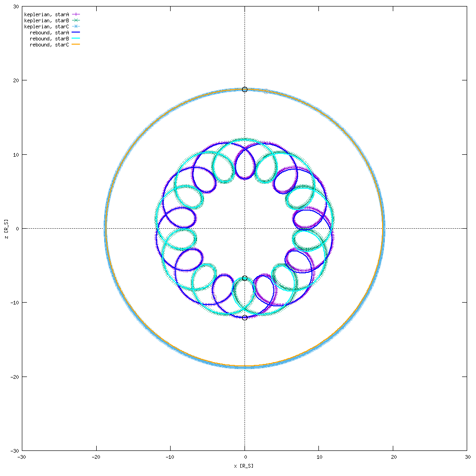Click the 'rebound, starA' legend label
Viewport: 476px width, 476px height.
click(x=49, y=33)
